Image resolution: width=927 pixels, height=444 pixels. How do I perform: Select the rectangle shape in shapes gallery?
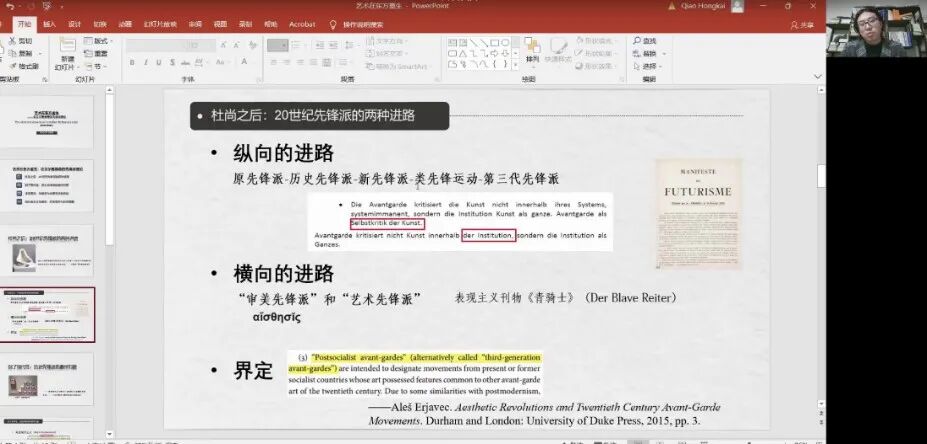pyautogui.click(x=495, y=43)
